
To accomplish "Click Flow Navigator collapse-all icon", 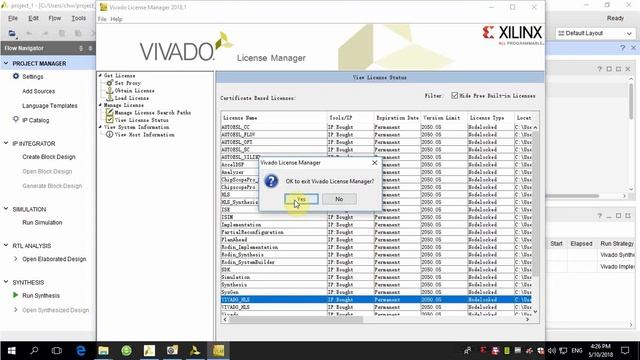I will (81, 48).
